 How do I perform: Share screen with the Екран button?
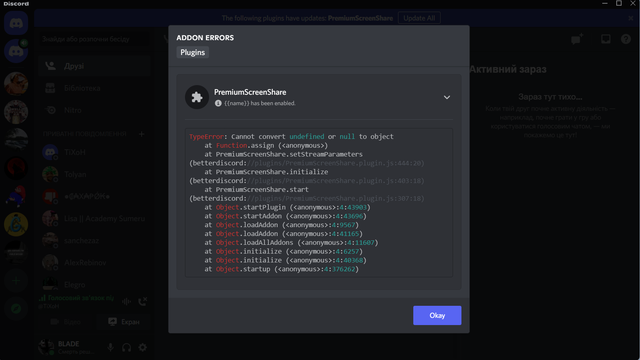124,322
